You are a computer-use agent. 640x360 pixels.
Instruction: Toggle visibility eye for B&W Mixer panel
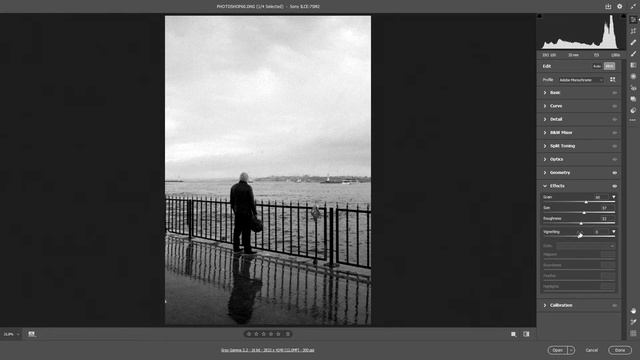pos(615,133)
